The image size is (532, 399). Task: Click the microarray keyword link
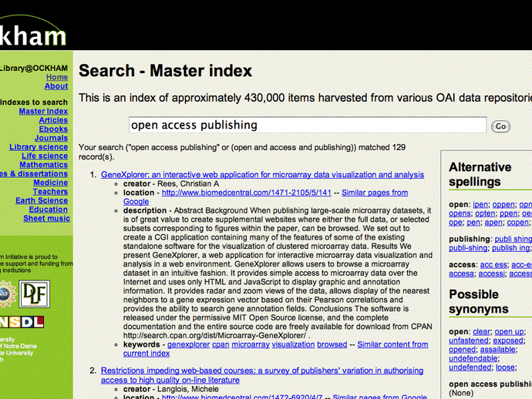coord(251,344)
